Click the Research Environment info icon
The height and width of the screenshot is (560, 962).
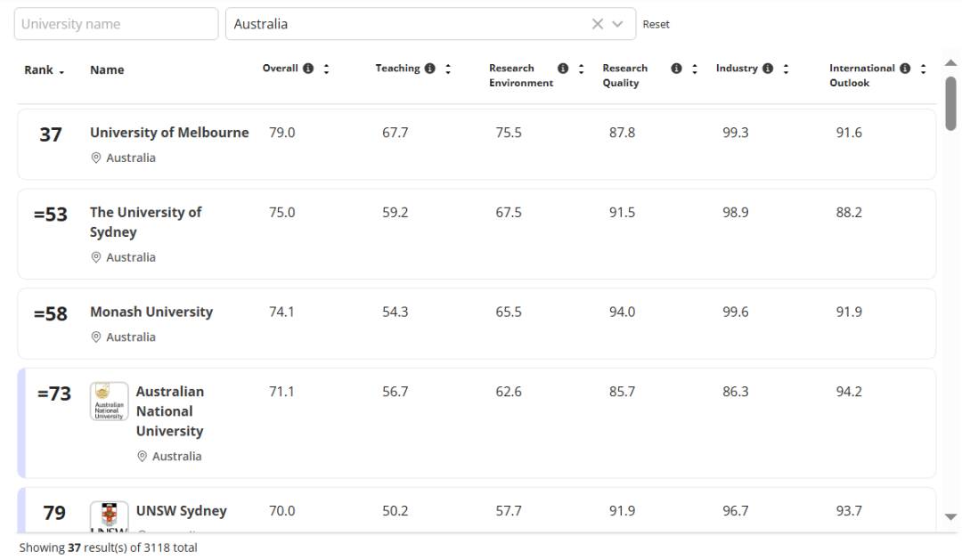pos(563,69)
